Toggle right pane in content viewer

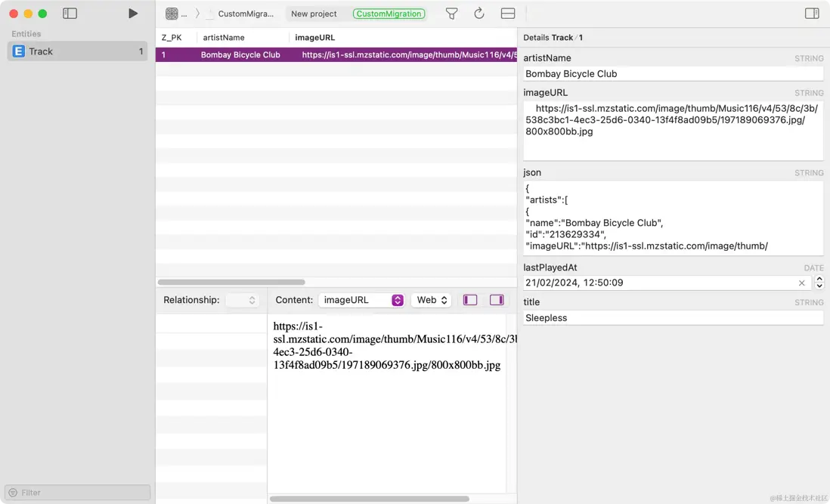(497, 300)
